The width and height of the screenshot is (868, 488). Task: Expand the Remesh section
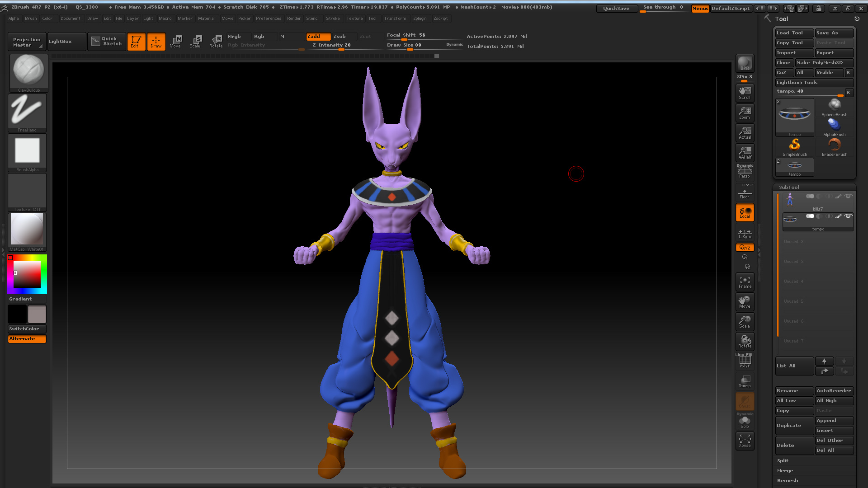point(788,480)
